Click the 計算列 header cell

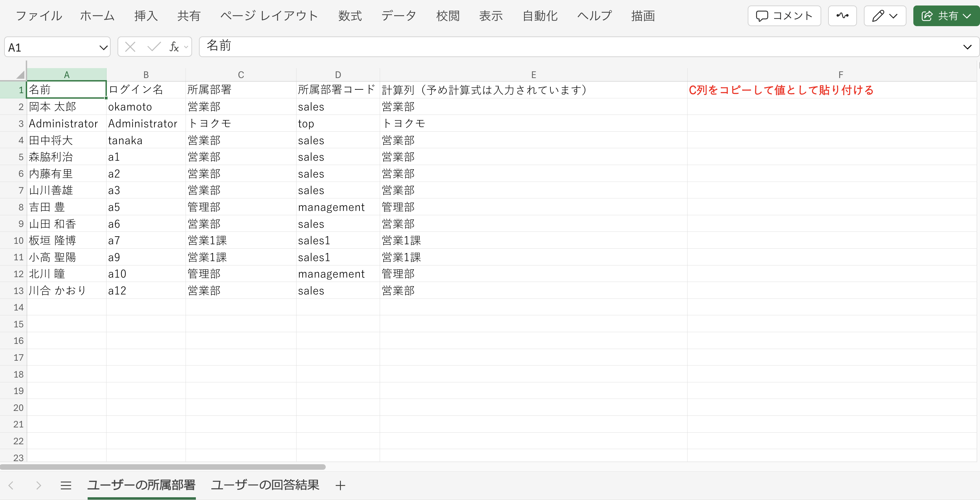(534, 90)
